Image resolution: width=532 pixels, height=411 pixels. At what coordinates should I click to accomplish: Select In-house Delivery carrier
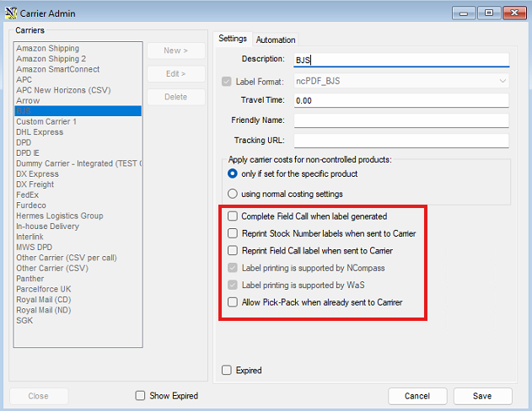coord(78,227)
